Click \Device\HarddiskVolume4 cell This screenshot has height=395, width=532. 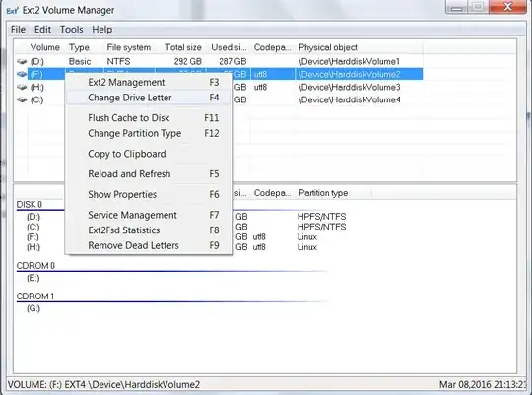click(x=349, y=100)
